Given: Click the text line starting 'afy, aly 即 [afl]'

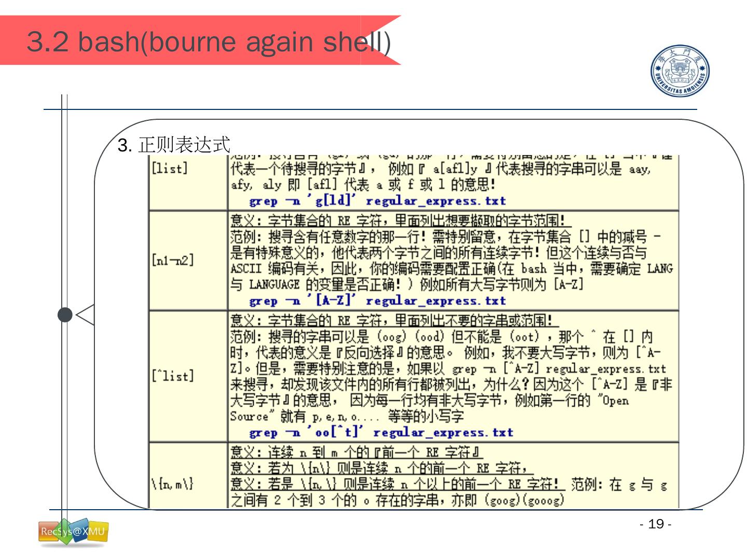Looking at the screenshot, I should coord(363,185).
